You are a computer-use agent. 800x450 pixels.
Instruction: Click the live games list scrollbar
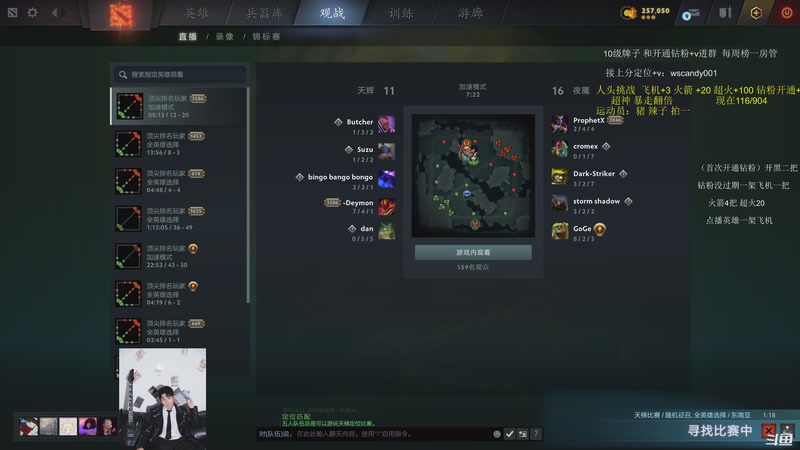(x=248, y=195)
